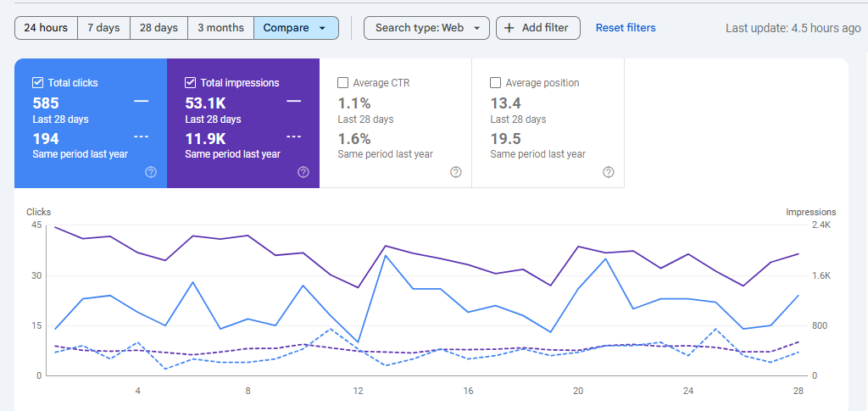Click help icon on Average position card
This screenshot has width=868, height=411.
pos(609,172)
